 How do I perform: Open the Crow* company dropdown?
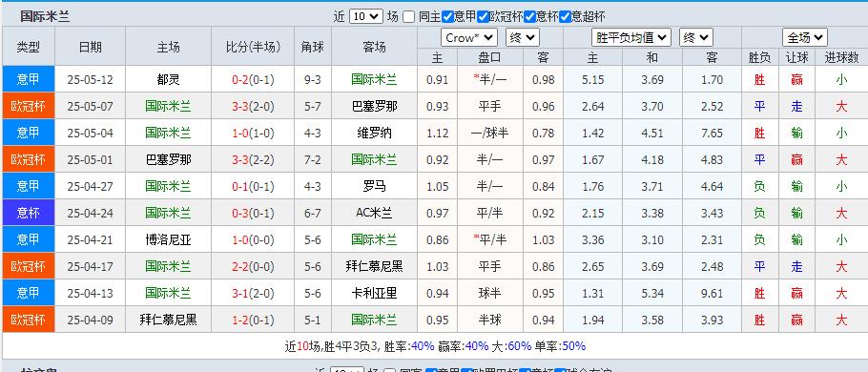point(469,37)
